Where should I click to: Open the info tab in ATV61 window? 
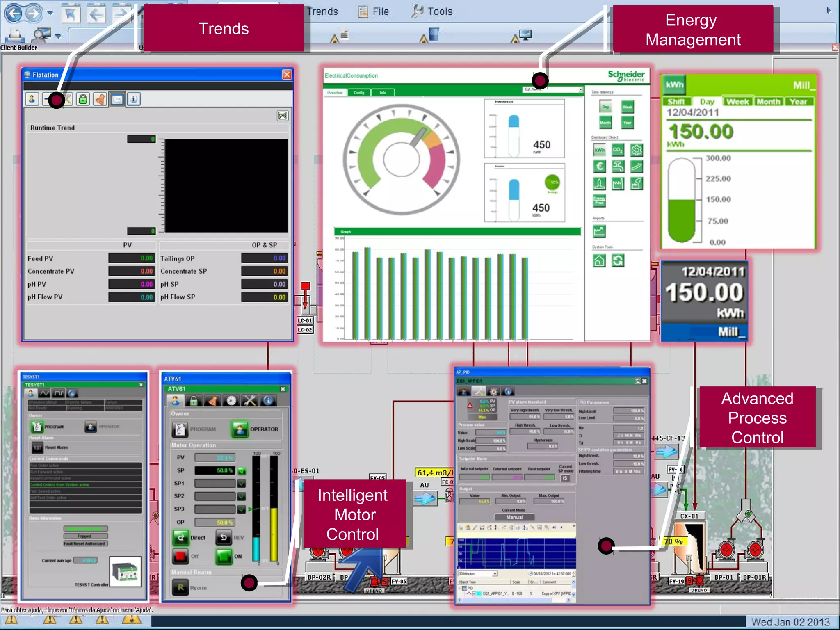point(269,401)
